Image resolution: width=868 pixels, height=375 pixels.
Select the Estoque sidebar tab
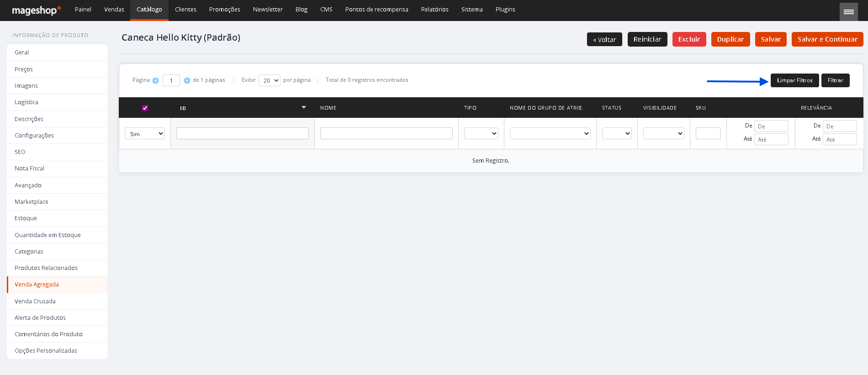point(57,218)
